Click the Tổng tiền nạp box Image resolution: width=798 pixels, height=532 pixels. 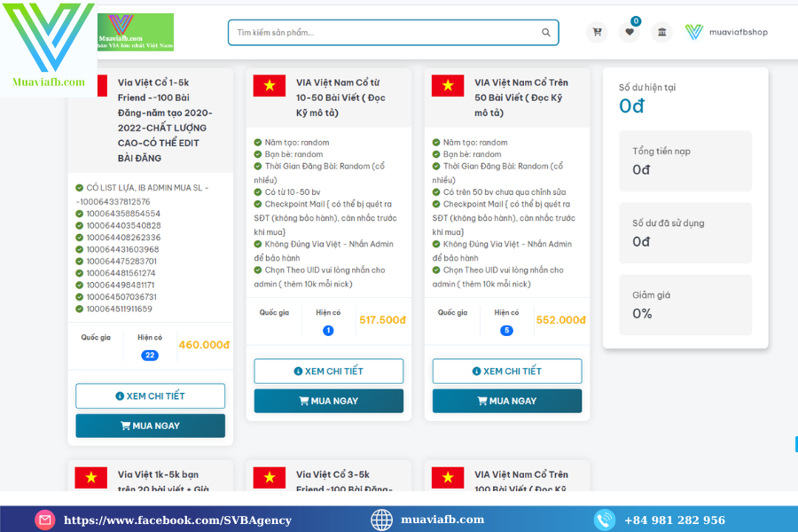click(685, 160)
